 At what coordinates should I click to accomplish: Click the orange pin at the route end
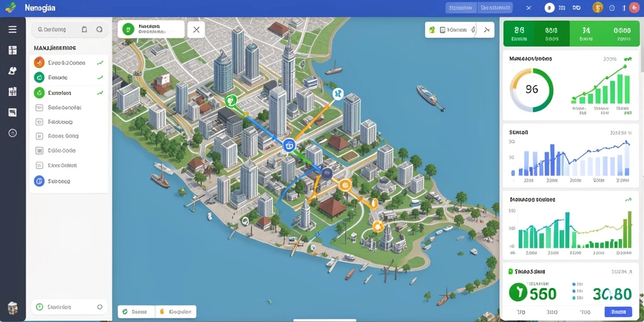[x=374, y=203]
